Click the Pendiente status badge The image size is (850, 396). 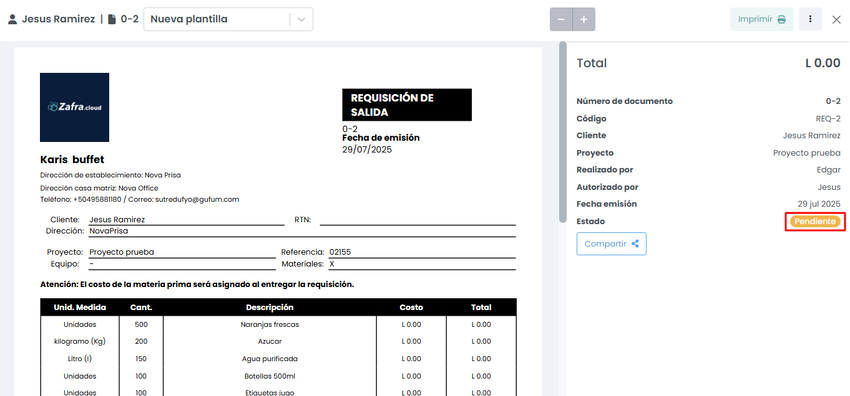(x=815, y=222)
